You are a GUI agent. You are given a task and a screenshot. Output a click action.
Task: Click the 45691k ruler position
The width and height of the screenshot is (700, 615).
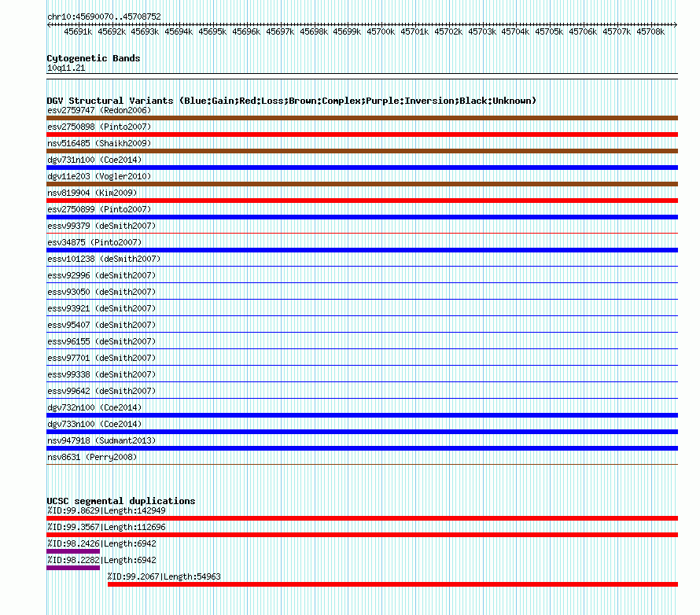coord(78,31)
